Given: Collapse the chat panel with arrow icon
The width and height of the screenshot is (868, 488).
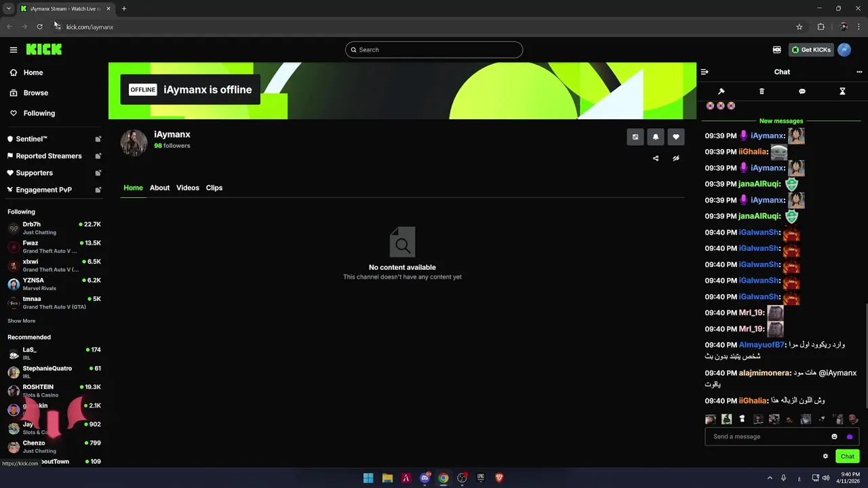Looking at the screenshot, I should click(x=705, y=72).
